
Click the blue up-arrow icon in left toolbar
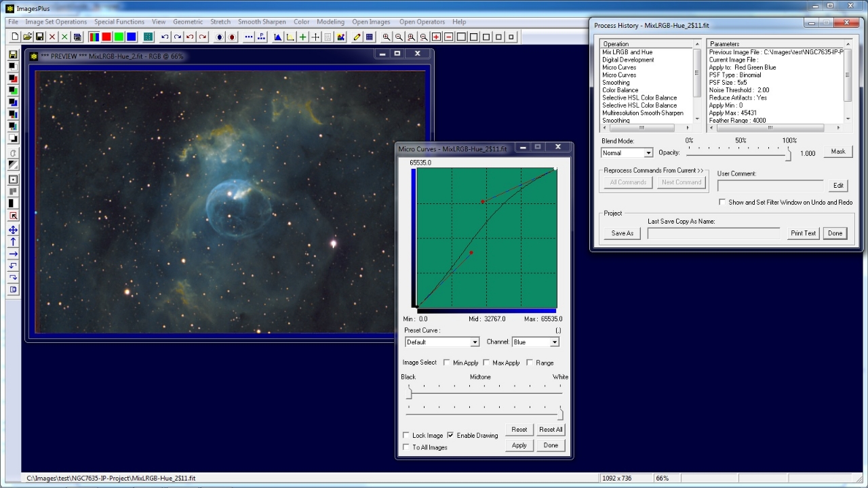pos(13,241)
